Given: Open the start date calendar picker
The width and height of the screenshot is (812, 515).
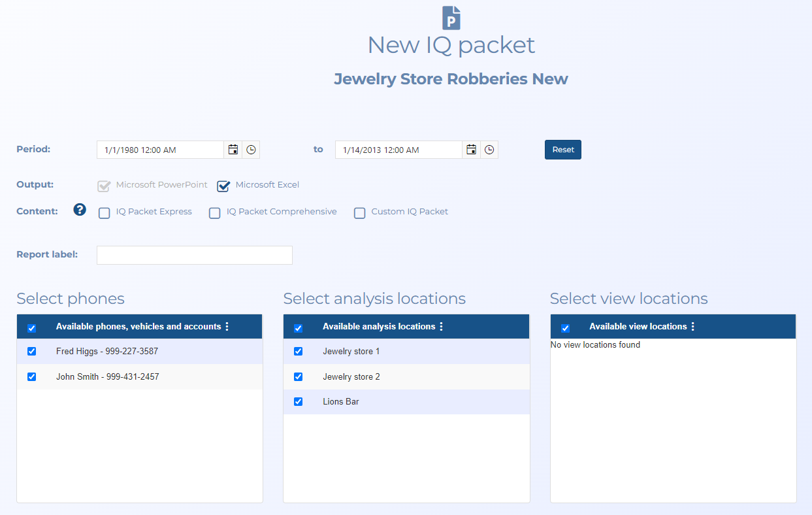Looking at the screenshot, I should (233, 150).
